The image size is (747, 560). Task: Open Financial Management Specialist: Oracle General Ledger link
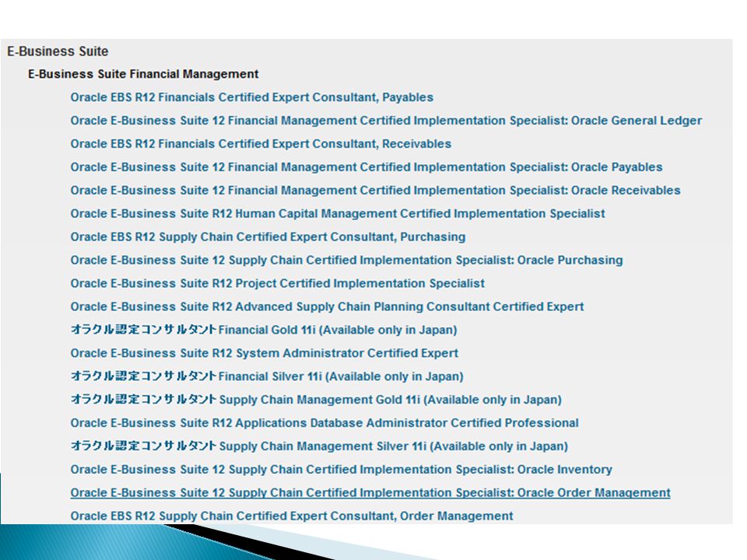click(386, 121)
